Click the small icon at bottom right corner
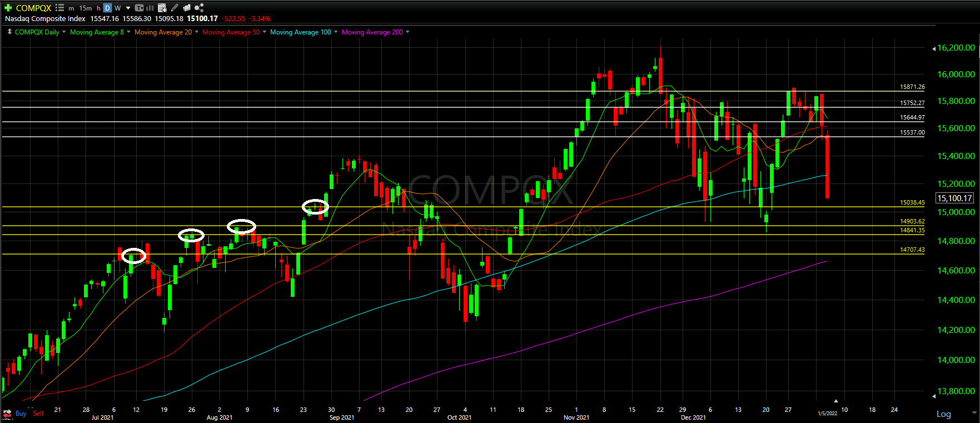 (974, 413)
